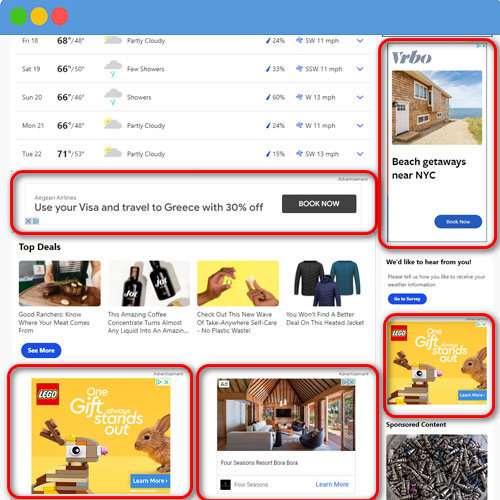This screenshot has height=500, width=500.
Task: Open the Four Seasons Learn More link
Action: click(332, 484)
